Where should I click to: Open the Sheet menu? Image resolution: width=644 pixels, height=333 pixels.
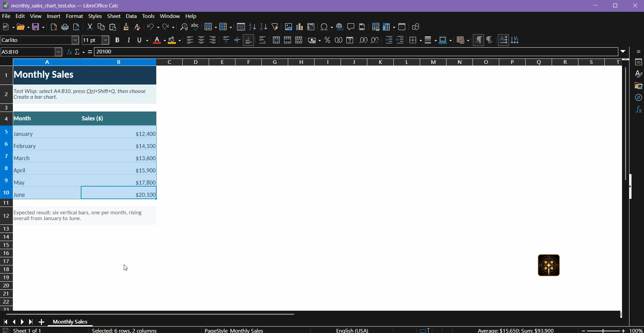point(114,16)
